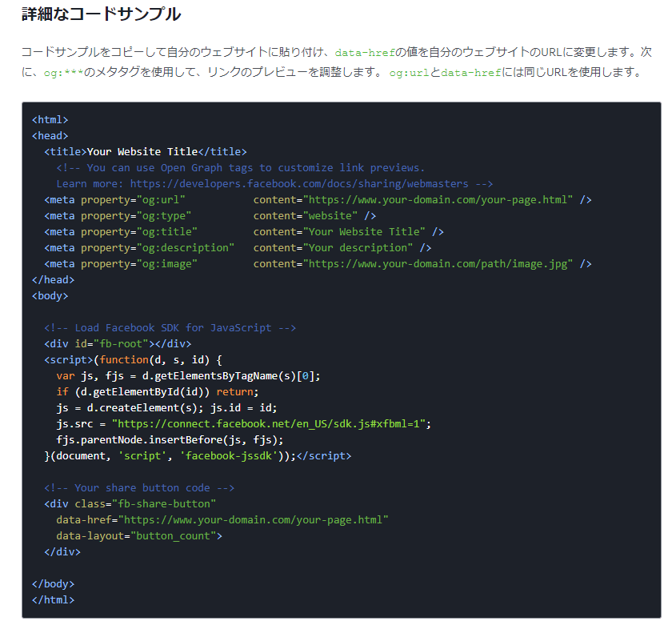Click the 'facebook-jssdk' string in code

pyautogui.click(x=229, y=456)
